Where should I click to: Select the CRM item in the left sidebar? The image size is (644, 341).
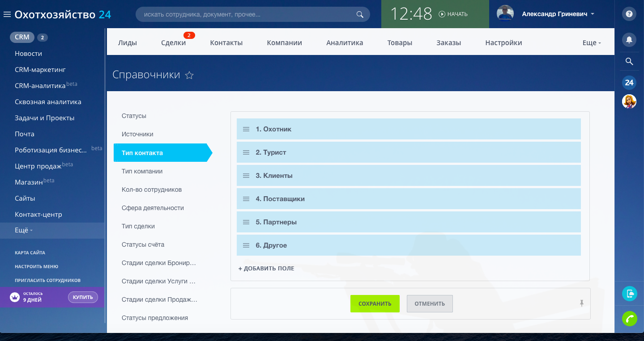[x=22, y=38]
